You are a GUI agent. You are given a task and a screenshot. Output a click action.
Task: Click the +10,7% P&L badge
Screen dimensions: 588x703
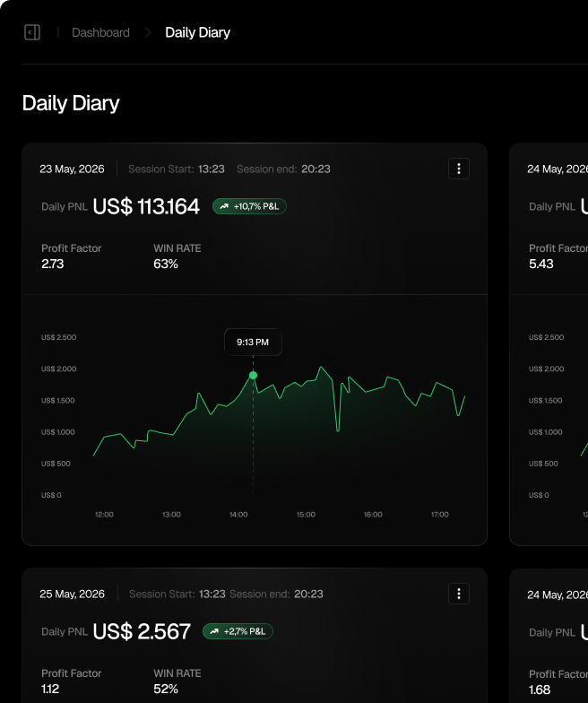pos(249,206)
